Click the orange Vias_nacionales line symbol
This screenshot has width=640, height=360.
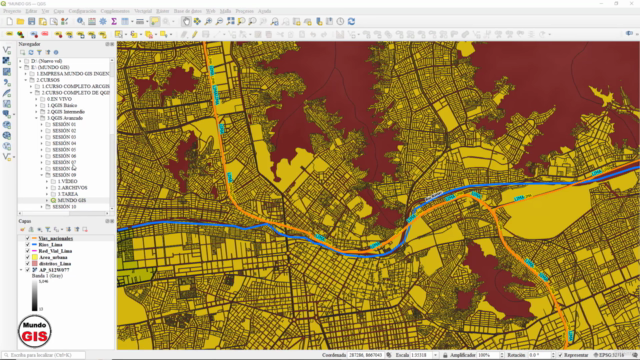pyautogui.click(x=35, y=238)
